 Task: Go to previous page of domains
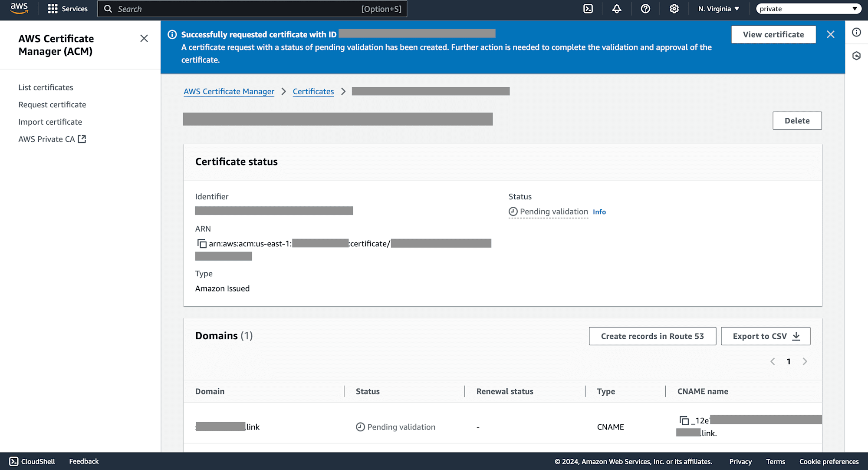(x=773, y=361)
